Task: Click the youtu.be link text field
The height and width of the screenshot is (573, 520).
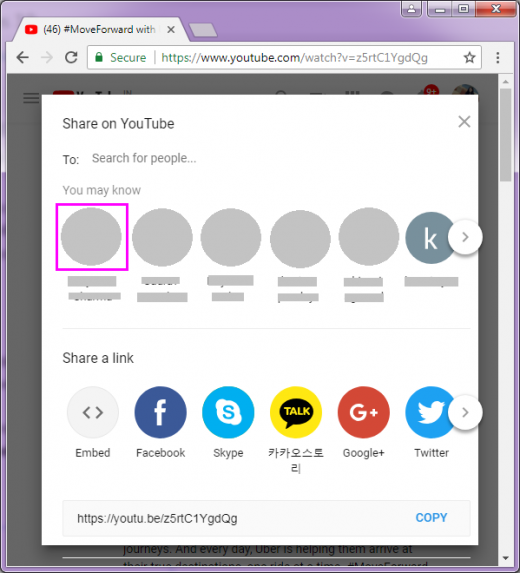Action: pyautogui.click(x=157, y=518)
